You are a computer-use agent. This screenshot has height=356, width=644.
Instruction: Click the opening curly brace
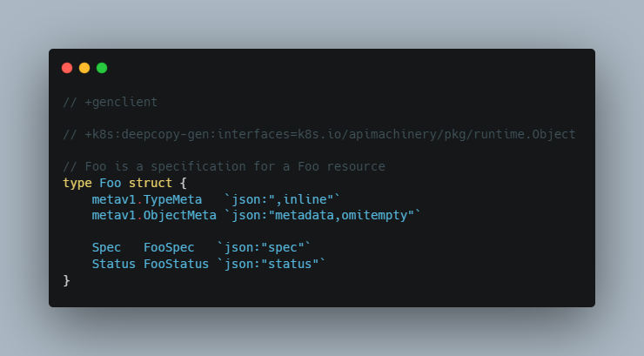tap(183, 183)
